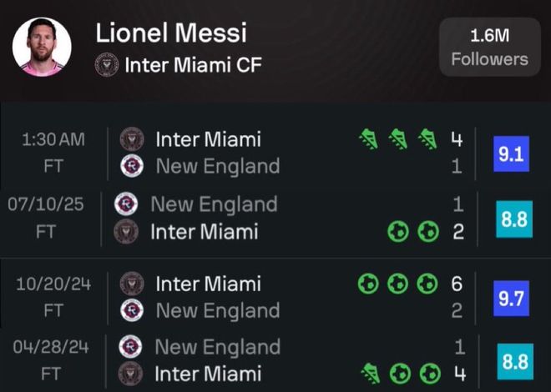The width and height of the screenshot is (551, 392).
Task: Select the 9.7 player rating badge
Action: 512,297
